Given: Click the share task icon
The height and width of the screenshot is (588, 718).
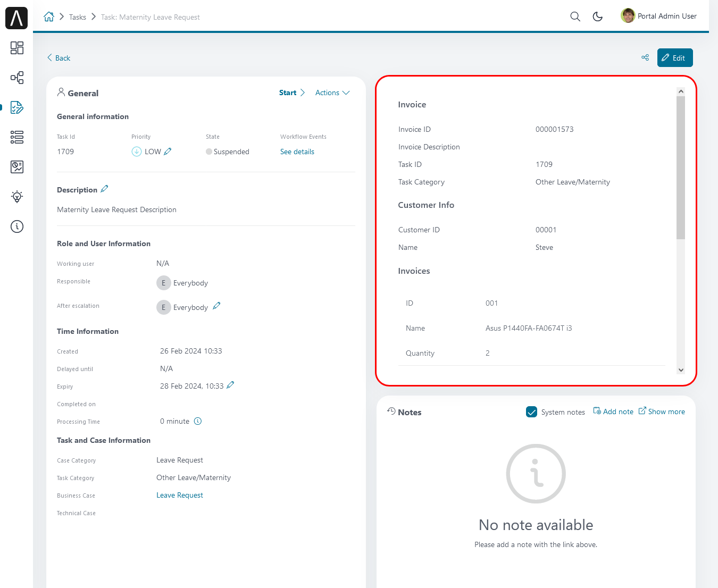Looking at the screenshot, I should tap(645, 57).
